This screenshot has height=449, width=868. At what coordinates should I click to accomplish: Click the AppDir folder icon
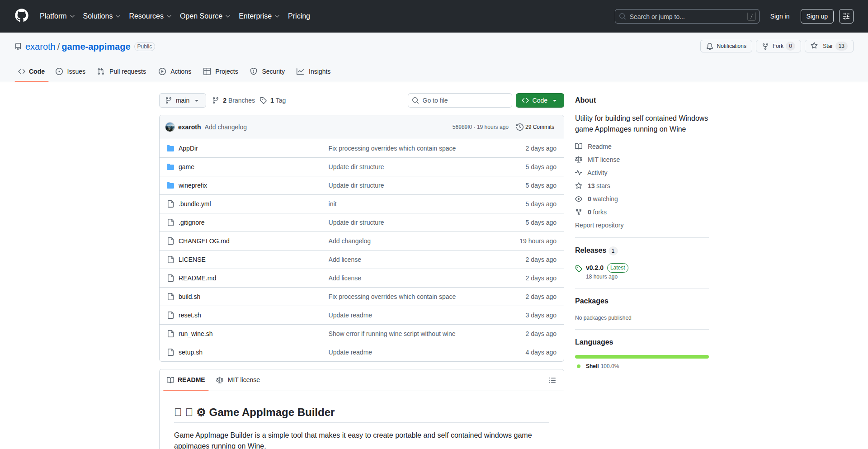pyautogui.click(x=170, y=148)
